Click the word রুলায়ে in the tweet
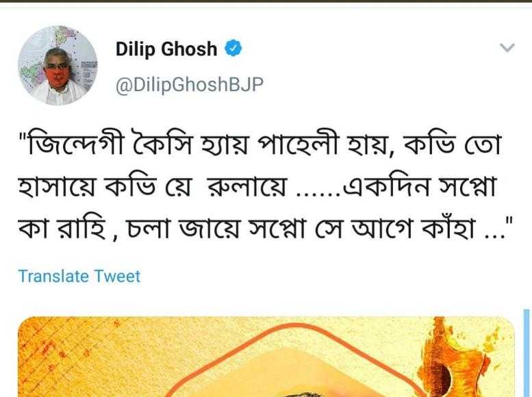Image resolution: width=532 pixels, height=397 pixels. [247, 188]
